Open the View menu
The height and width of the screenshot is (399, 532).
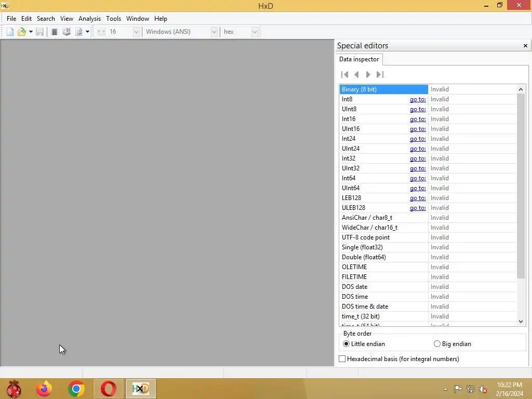66,19
